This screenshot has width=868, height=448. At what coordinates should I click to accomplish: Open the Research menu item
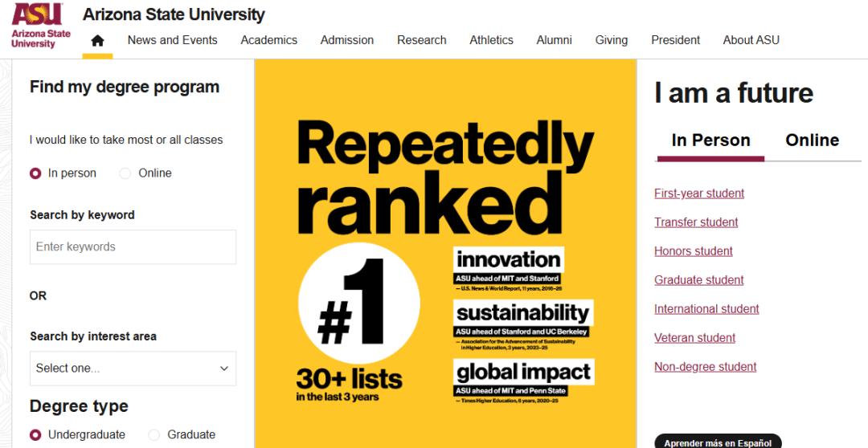coord(422,40)
